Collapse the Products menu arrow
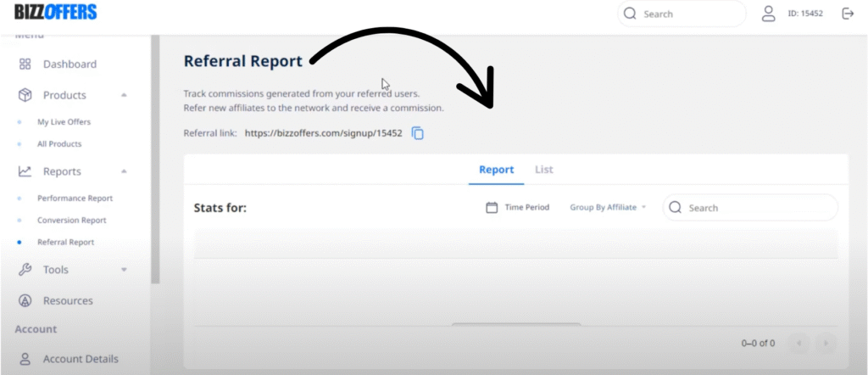This screenshot has width=868, height=375. pyautogui.click(x=124, y=95)
